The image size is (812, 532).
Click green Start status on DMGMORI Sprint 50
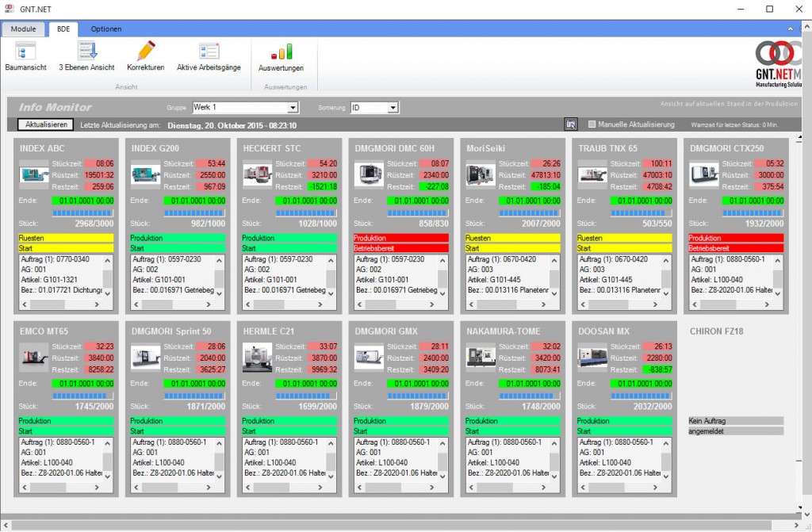pos(178,431)
